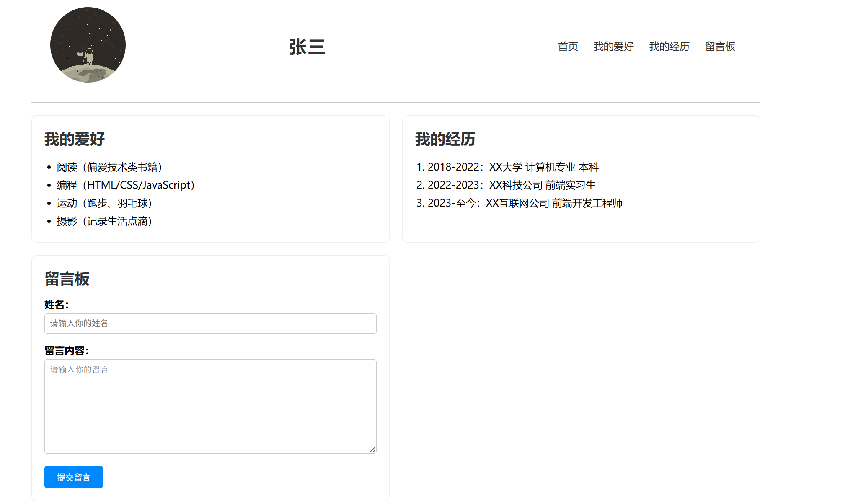Screen dimensions: 853x504
Task: Click the 我的经历 section heading
Action: [445, 139]
